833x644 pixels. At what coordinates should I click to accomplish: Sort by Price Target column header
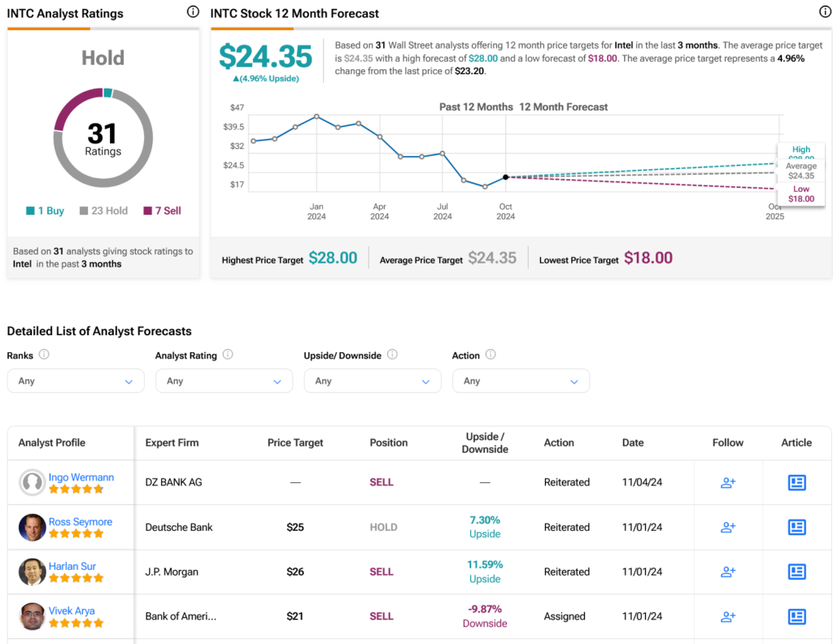(295, 442)
